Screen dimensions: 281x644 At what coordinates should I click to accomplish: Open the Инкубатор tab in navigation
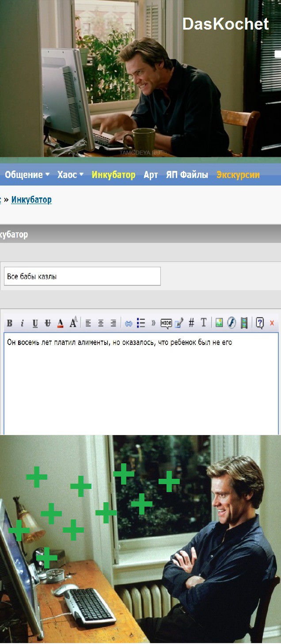click(x=114, y=175)
